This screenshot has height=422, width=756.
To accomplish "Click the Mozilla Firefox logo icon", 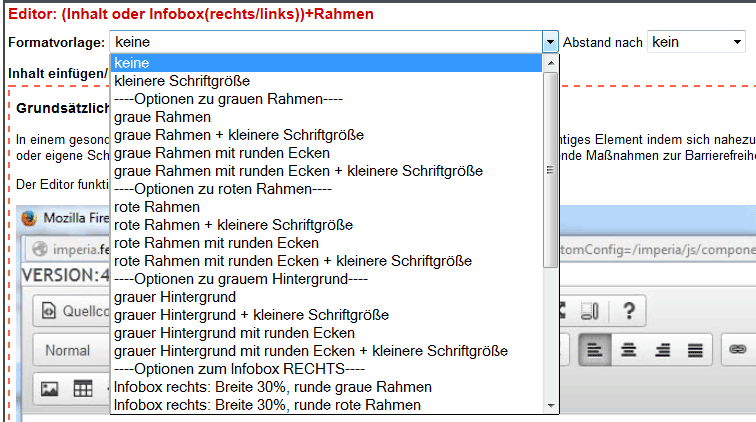I will pyautogui.click(x=29, y=218).
